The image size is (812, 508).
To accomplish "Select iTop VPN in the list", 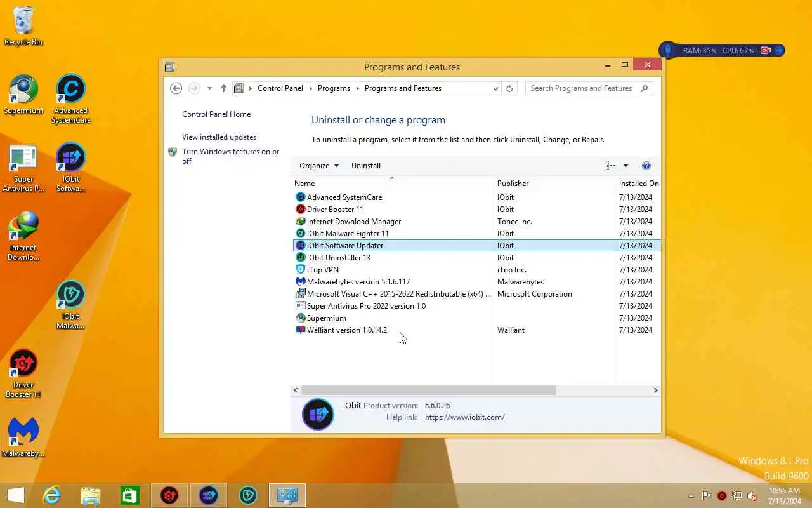I will click(476, 270).
